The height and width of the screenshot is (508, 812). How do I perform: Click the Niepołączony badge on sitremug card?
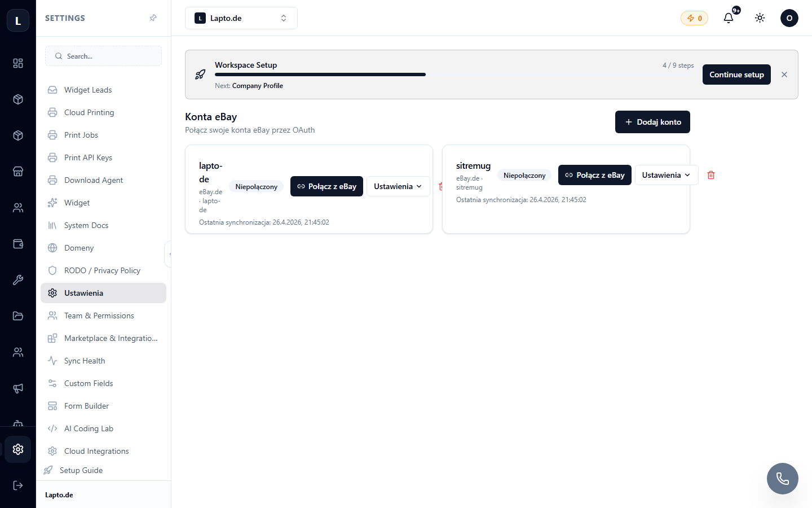point(524,176)
